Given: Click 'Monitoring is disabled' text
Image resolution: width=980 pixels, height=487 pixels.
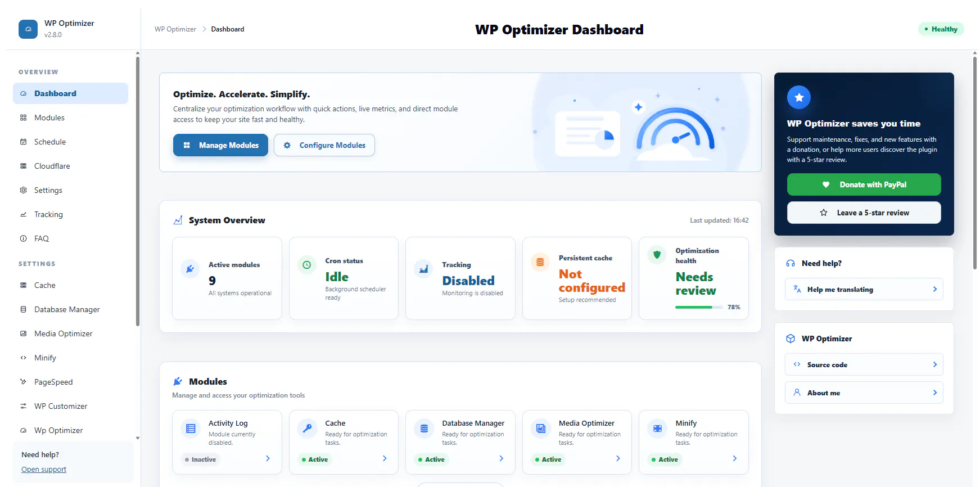Looking at the screenshot, I should [x=472, y=293].
